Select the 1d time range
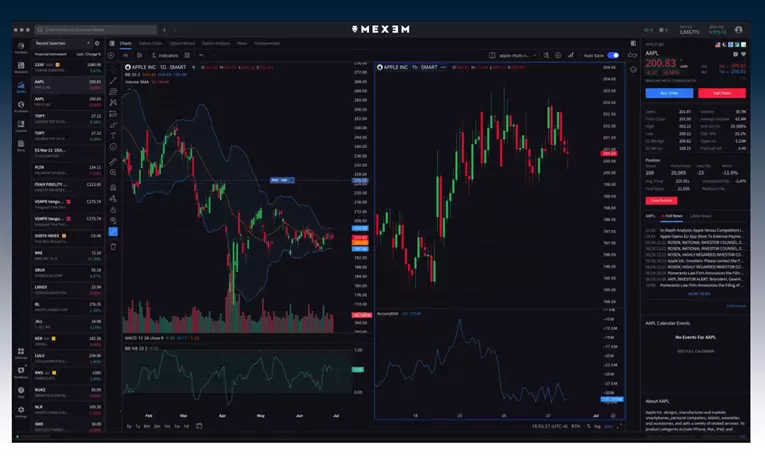The image size is (765, 456). tap(186, 426)
